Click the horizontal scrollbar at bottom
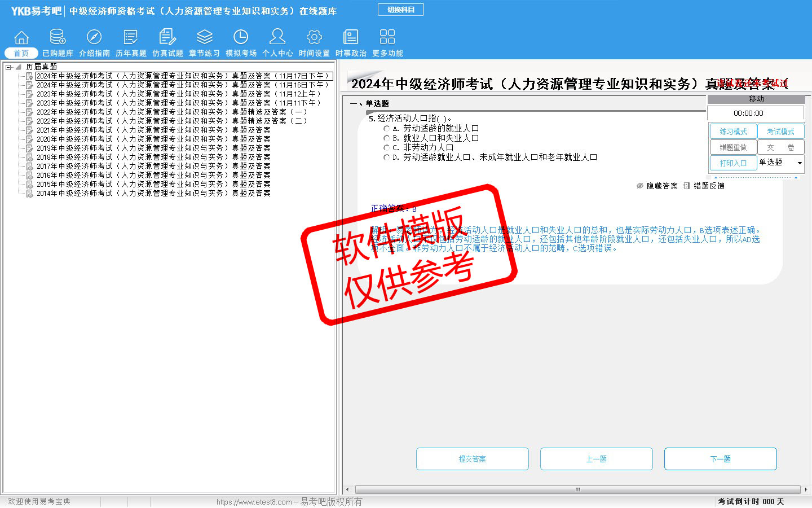This screenshot has height=508, width=812. click(576, 489)
